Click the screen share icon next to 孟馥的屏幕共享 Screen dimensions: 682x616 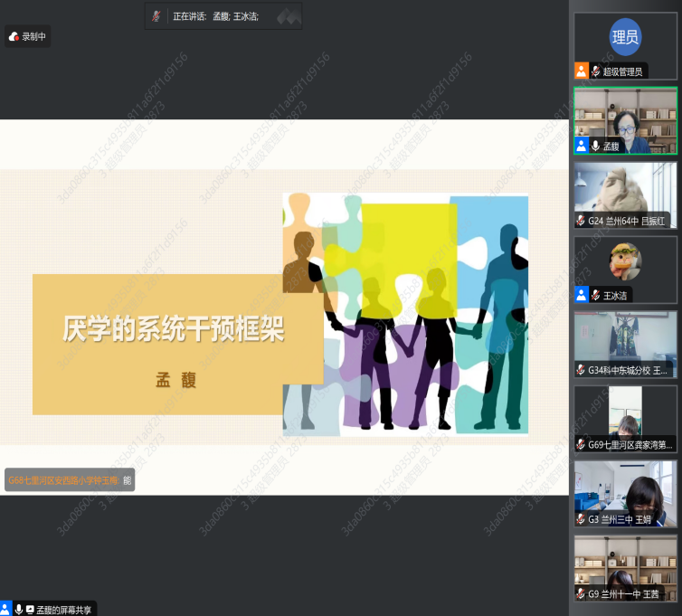(30, 610)
